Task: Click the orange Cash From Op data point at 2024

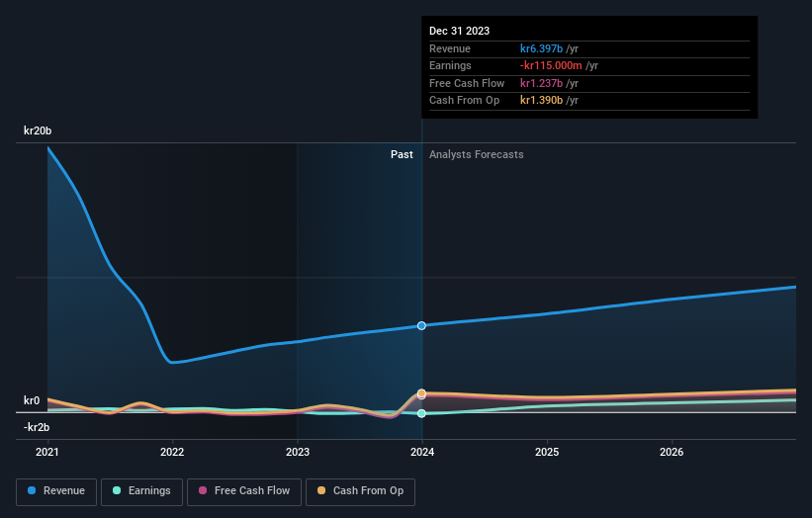Action: click(421, 393)
